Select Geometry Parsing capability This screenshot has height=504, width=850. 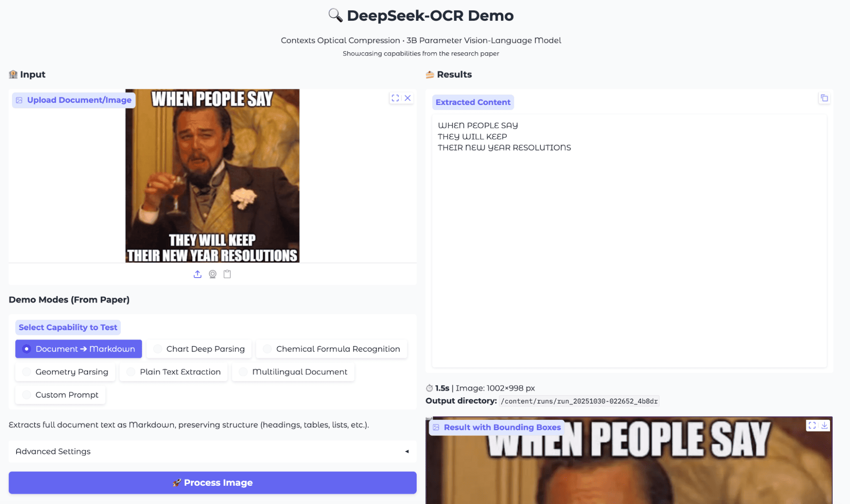65,372
